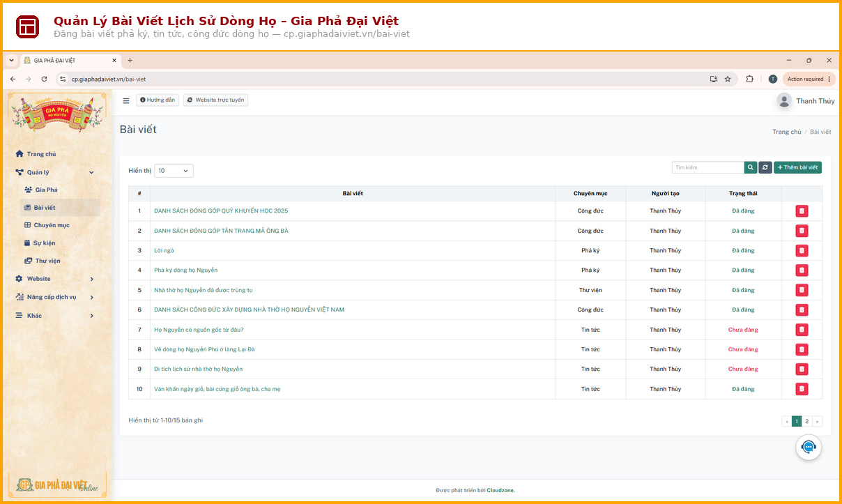This screenshot has height=504, width=842.
Task: Click the Thanh Thủy user avatar
Action: coord(784,100)
